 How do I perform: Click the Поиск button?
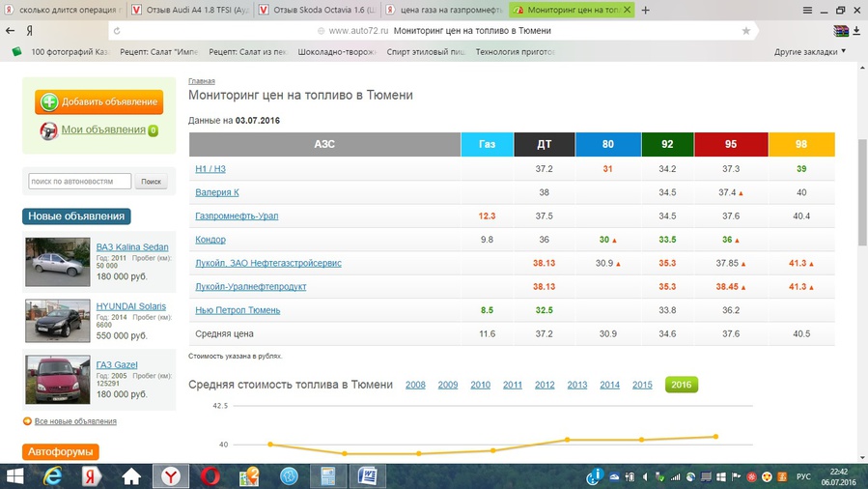tap(152, 181)
